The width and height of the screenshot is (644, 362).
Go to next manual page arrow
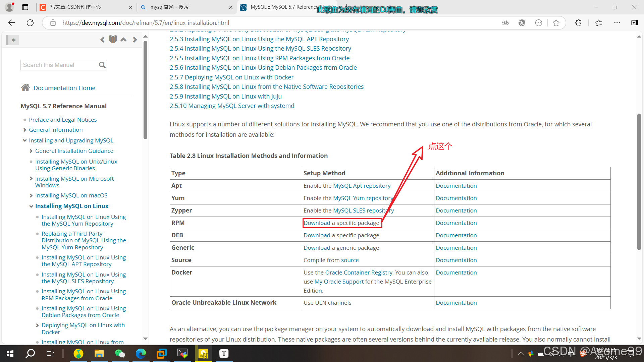(135, 40)
